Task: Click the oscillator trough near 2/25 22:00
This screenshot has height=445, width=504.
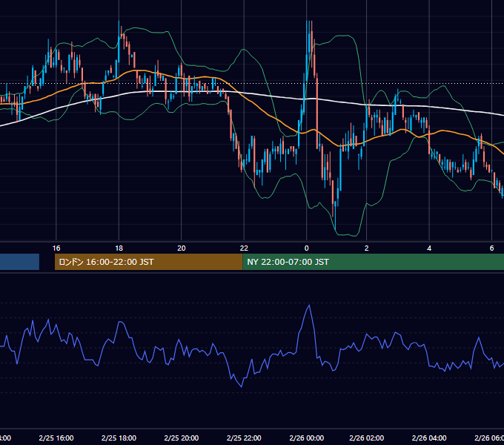Action: tap(242, 386)
